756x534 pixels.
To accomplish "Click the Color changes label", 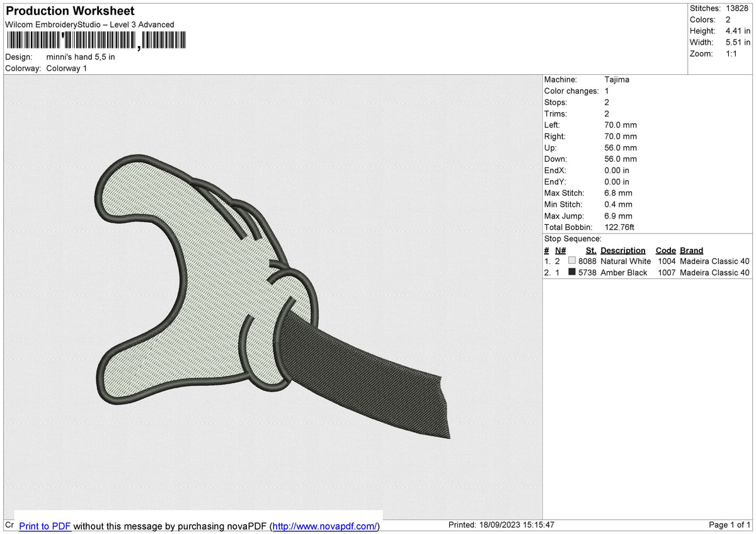I will [x=571, y=91].
